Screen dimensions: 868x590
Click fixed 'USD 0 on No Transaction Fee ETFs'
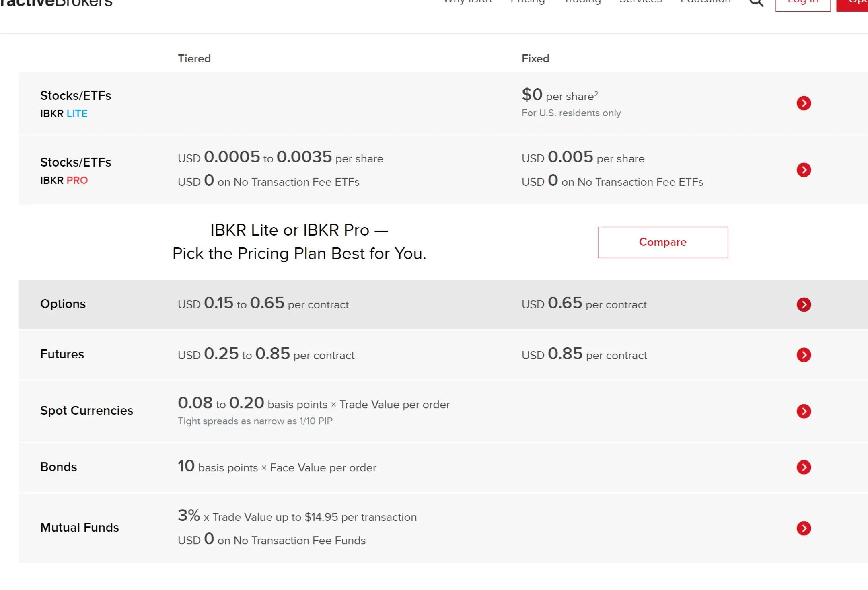pyautogui.click(x=612, y=181)
